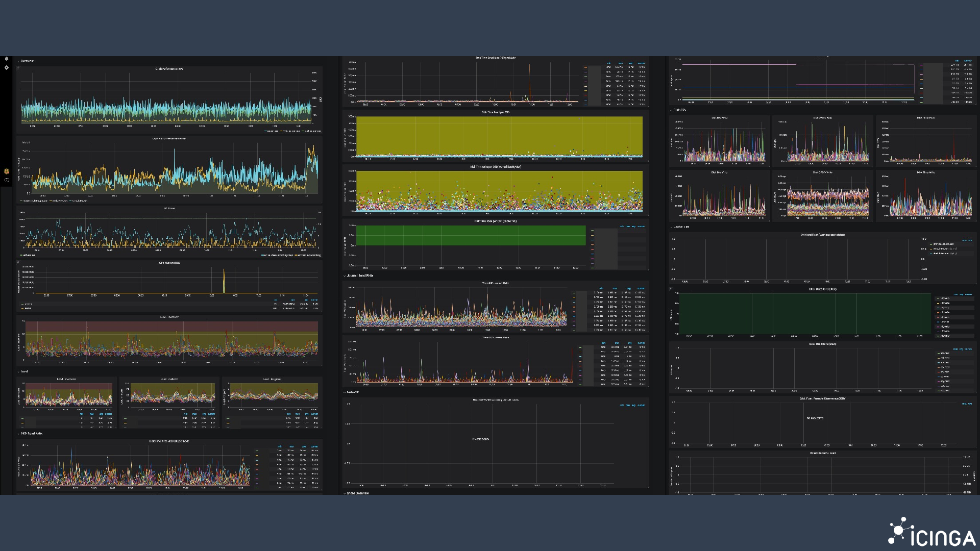Expand the Share Overview row
The height and width of the screenshot is (551, 980).
point(357,493)
